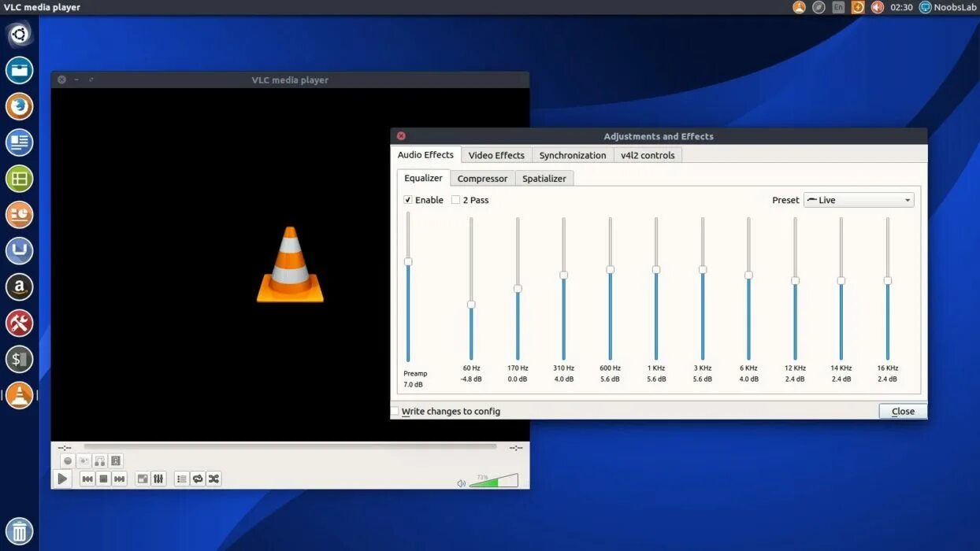This screenshot has width=980, height=551.
Task: Click the 14 KHz band slider handle
Action: 841,280
